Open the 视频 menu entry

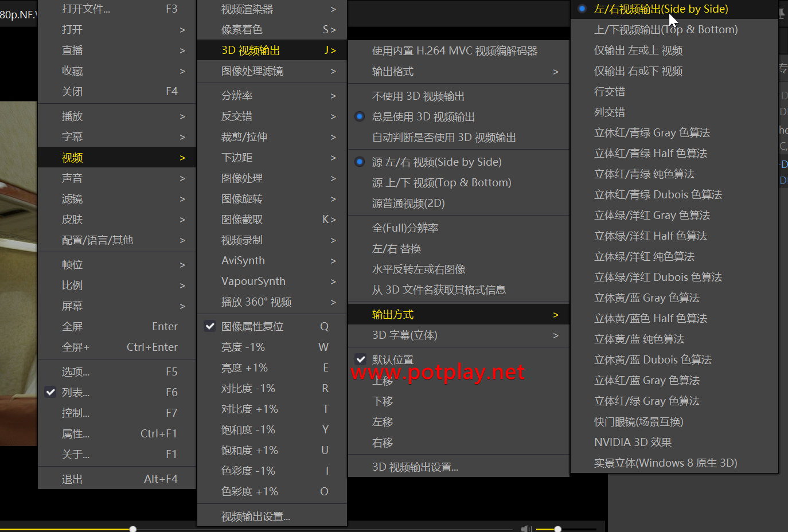click(x=117, y=158)
